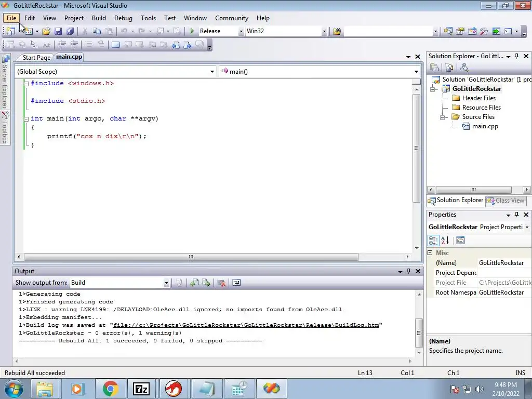Open the Win32 Solution Platforms dropdown
This screenshot has height=399, width=532.
(x=324, y=31)
